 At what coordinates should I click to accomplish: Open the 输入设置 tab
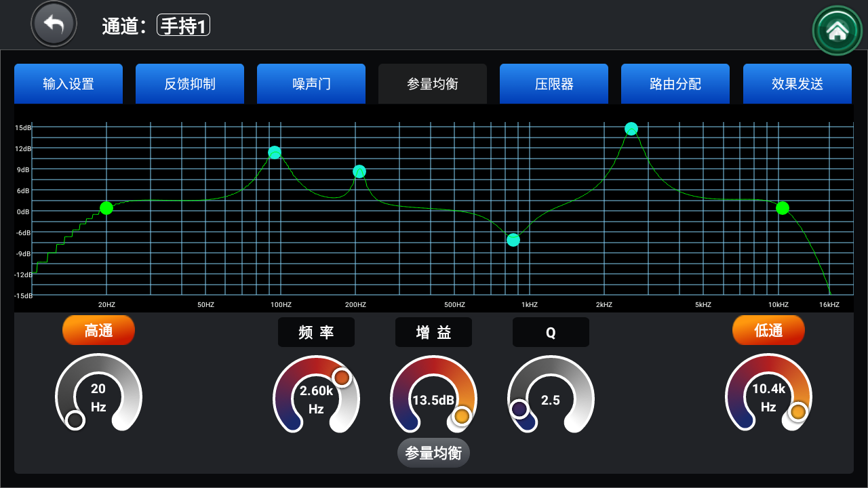coord(68,84)
